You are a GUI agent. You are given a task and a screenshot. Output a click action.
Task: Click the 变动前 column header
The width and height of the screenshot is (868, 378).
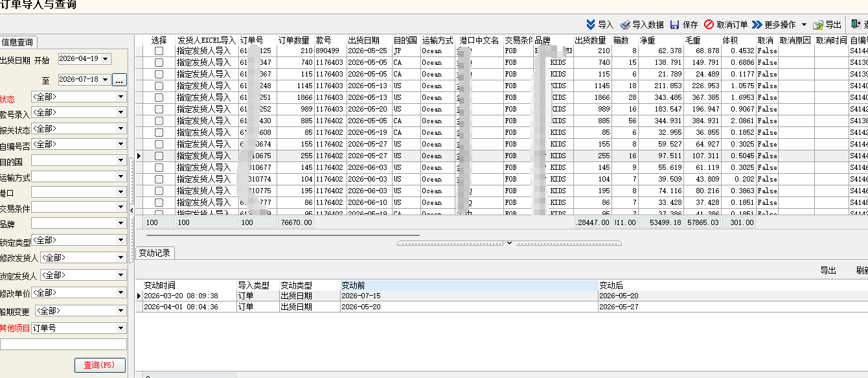point(469,285)
